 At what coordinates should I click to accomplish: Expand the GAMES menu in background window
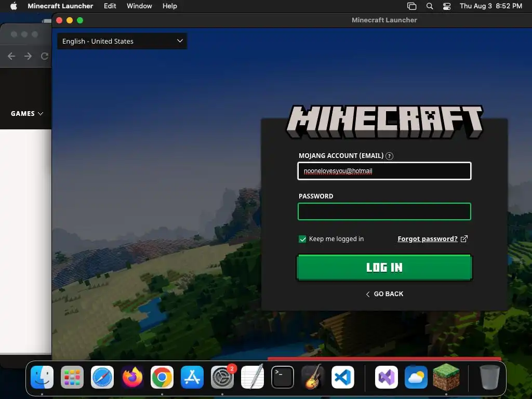click(x=27, y=113)
